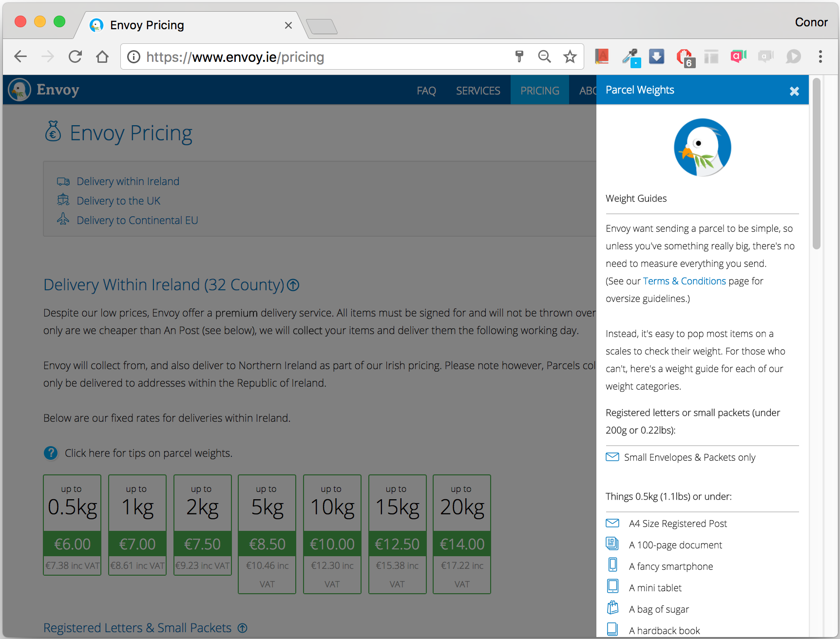840x639 pixels.
Task: Reload the page with the refresh icon
Action: pos(75,56)
